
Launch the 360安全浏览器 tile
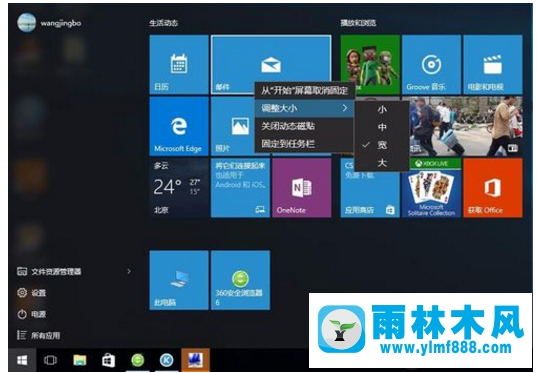[x=240, y=280]
